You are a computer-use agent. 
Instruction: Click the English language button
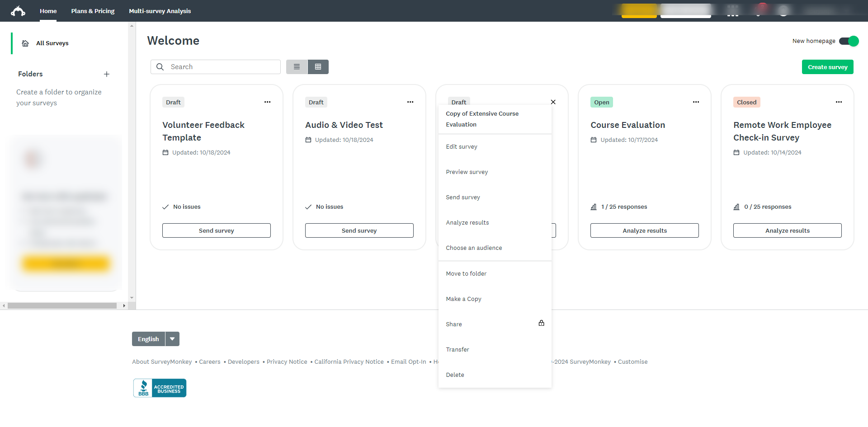pyautogui.click(x=148, y=339)
